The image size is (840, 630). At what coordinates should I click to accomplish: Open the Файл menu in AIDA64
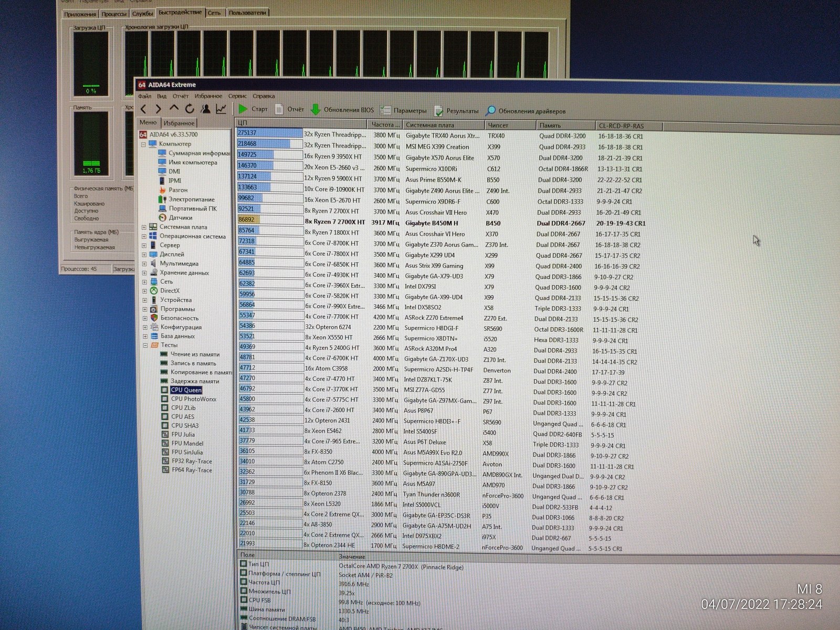coord(144,96)
